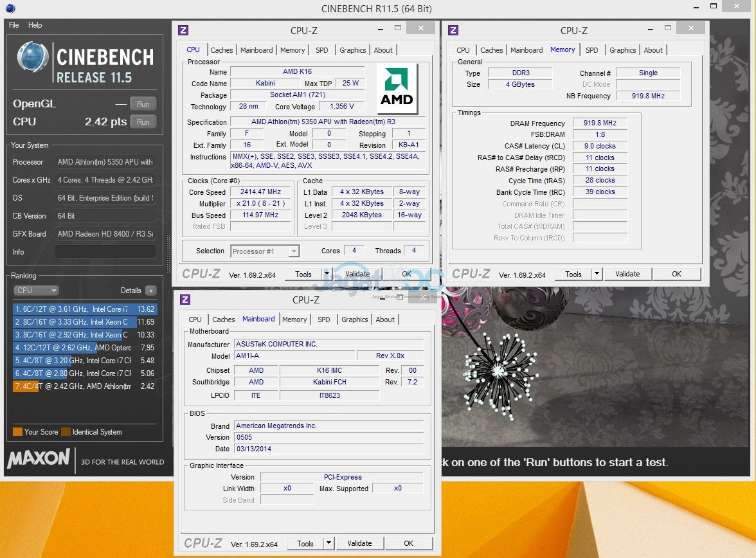Open SPD tab in Memory window

point(591,50)
